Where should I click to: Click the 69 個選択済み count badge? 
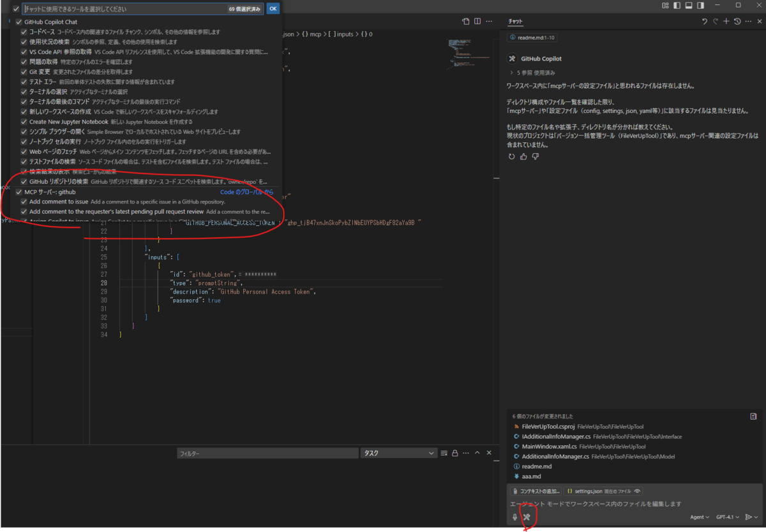point(244,9)
